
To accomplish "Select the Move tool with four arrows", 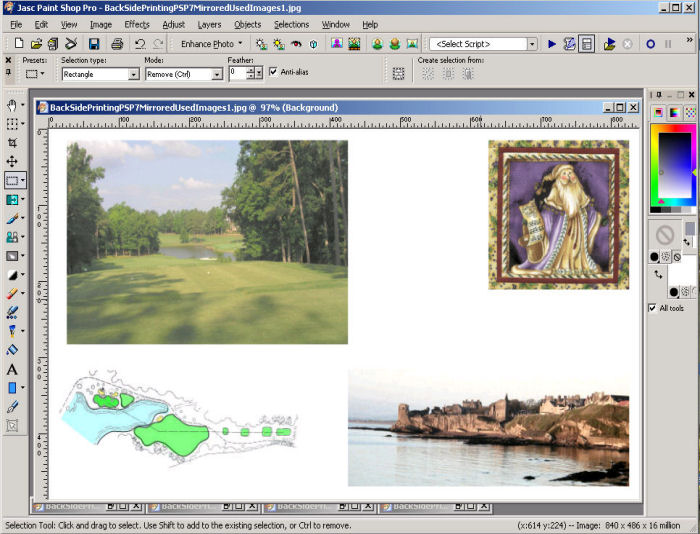I will click(12, 161).
